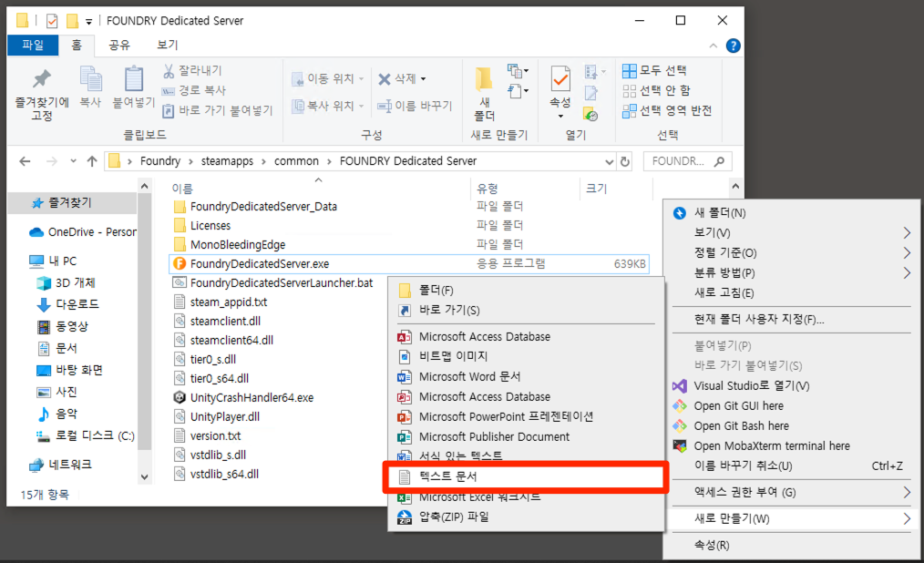Click the 즐겨찾기에 고정 pin icon

point(42,79)
